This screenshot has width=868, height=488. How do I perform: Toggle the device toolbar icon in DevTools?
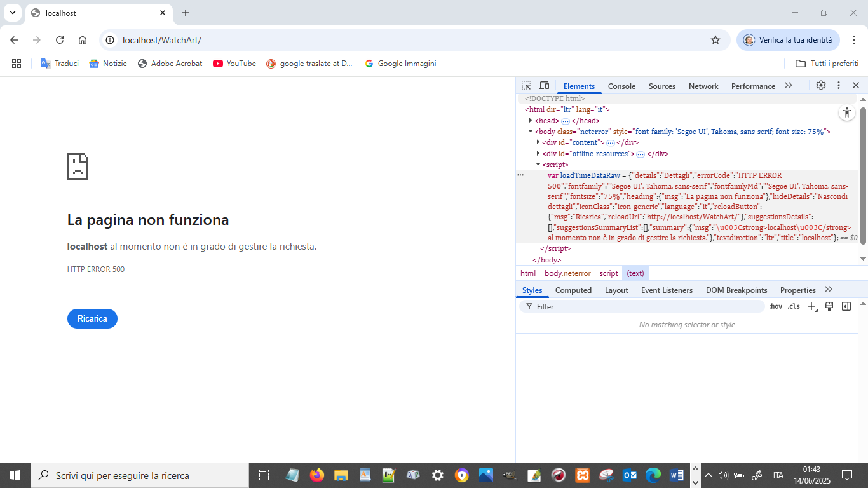coord(544,86)
